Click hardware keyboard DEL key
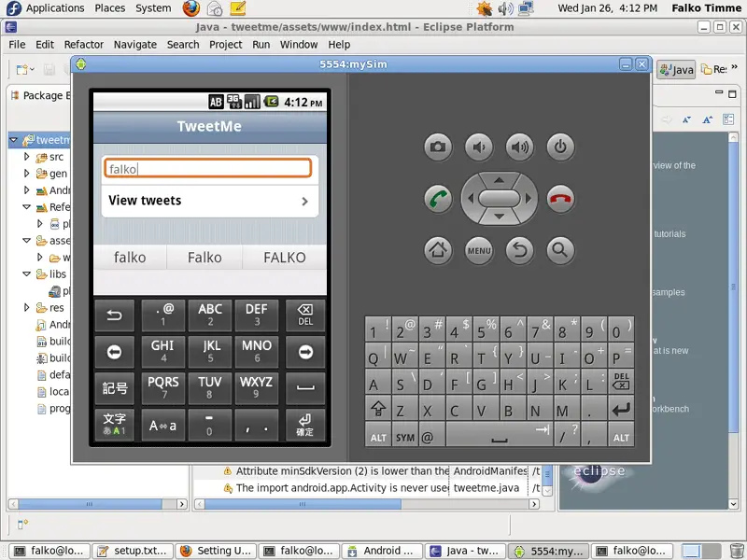This screenshot has width=747, height=560. pyautogui.click(x=621, y=382)
